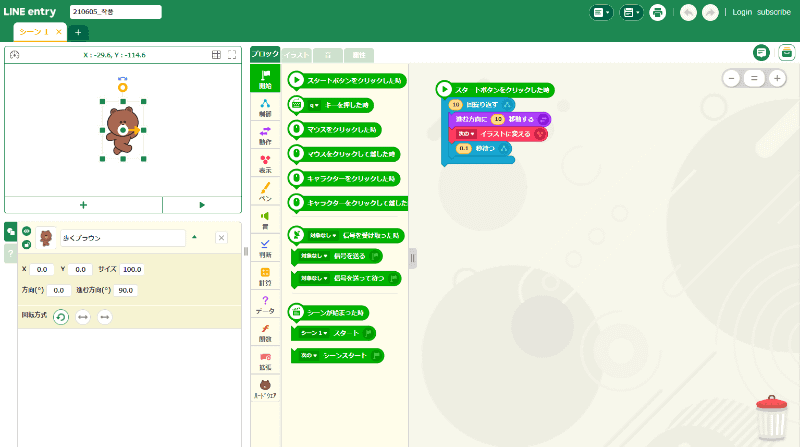Open the key selector dropdown q

click(314, 105)
